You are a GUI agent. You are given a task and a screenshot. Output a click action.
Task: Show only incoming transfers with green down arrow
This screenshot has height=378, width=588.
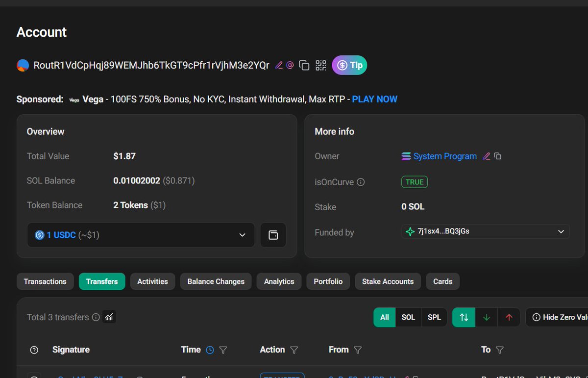pos(487,317)
